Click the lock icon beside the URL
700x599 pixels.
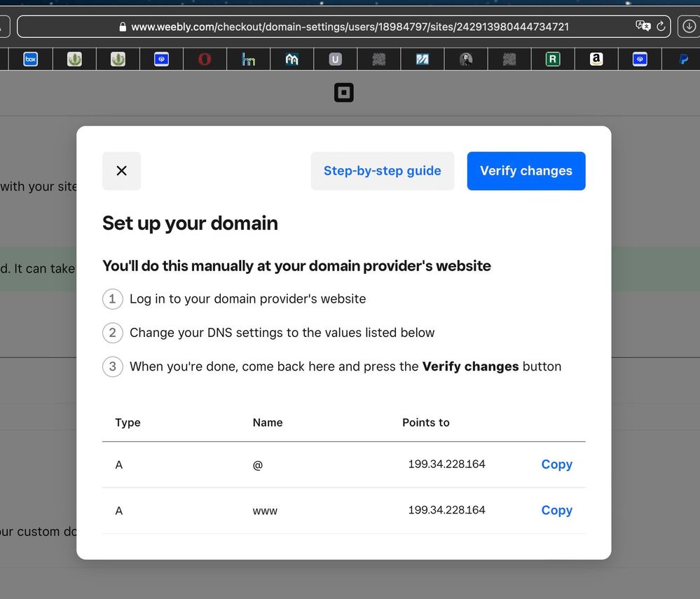[x=123, y=27]
